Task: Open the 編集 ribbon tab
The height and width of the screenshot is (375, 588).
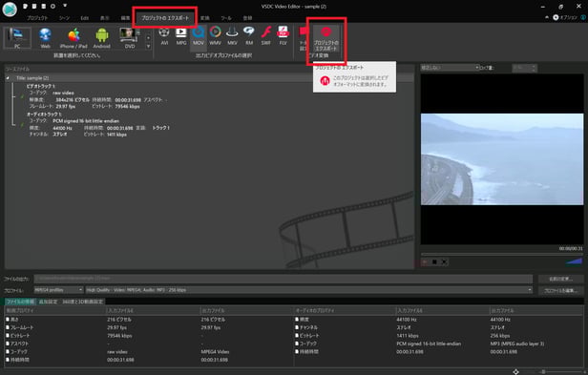Action: pos(125,18)
